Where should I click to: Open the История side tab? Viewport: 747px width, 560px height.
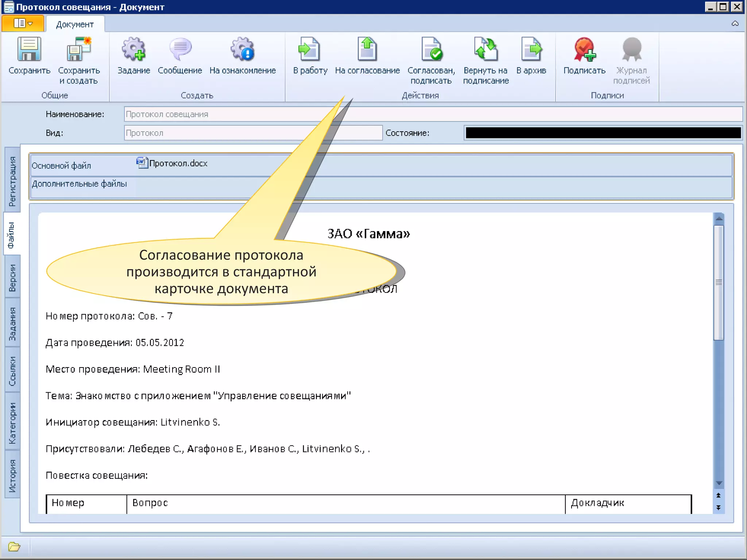[12, 475]
